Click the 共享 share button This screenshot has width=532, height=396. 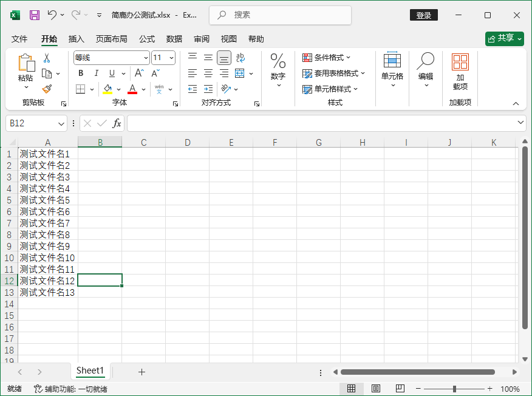tap(504, 38)
